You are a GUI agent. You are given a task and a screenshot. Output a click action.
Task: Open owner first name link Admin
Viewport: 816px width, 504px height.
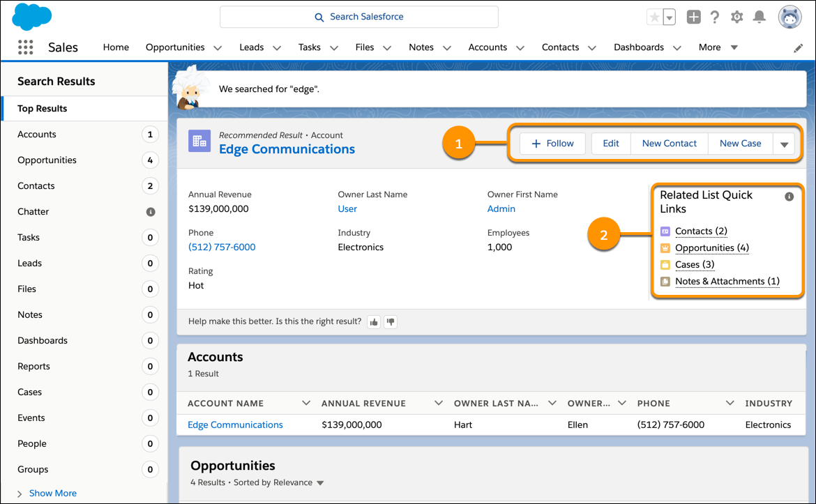pyautogui.click(x=501, y=208)
